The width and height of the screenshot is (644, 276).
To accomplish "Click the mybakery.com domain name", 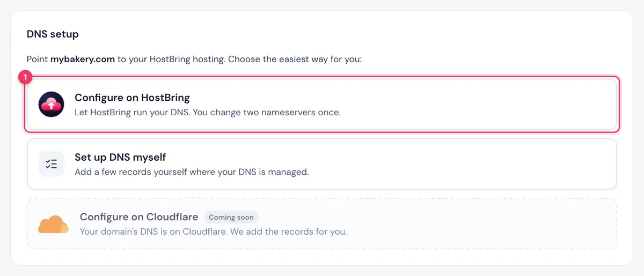I will [x=83, y=59].
